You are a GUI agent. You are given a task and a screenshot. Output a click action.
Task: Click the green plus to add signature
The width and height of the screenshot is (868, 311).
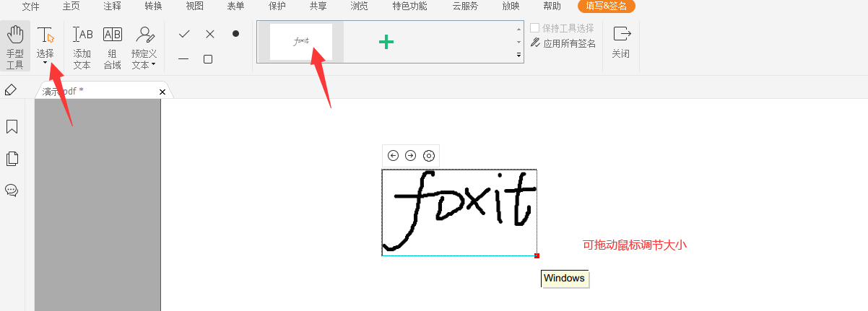[x=386, y=42]
